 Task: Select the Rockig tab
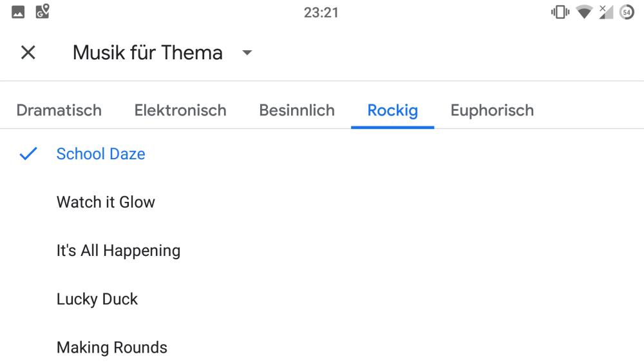(x=392, y=110)
